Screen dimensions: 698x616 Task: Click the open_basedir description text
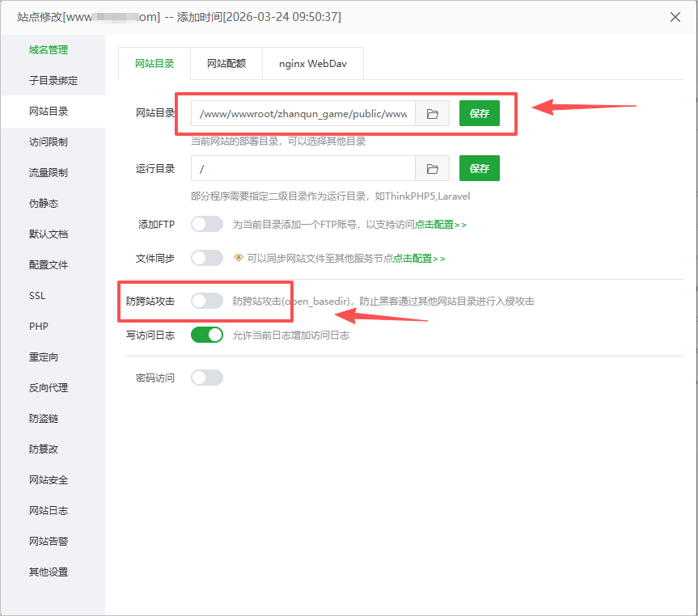[x=383, y=302]
